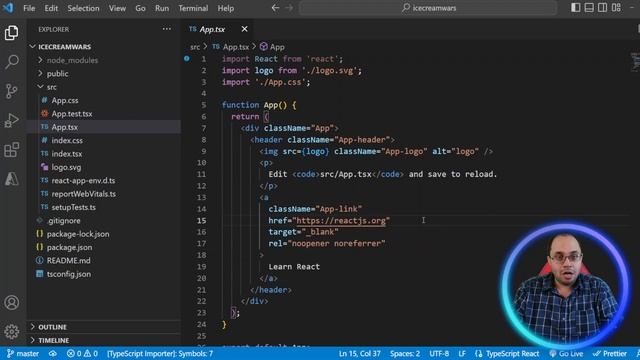The height and width of the screenshot is (360, 640).
Task: Click the Go Live status button
Action: (566, 353)
